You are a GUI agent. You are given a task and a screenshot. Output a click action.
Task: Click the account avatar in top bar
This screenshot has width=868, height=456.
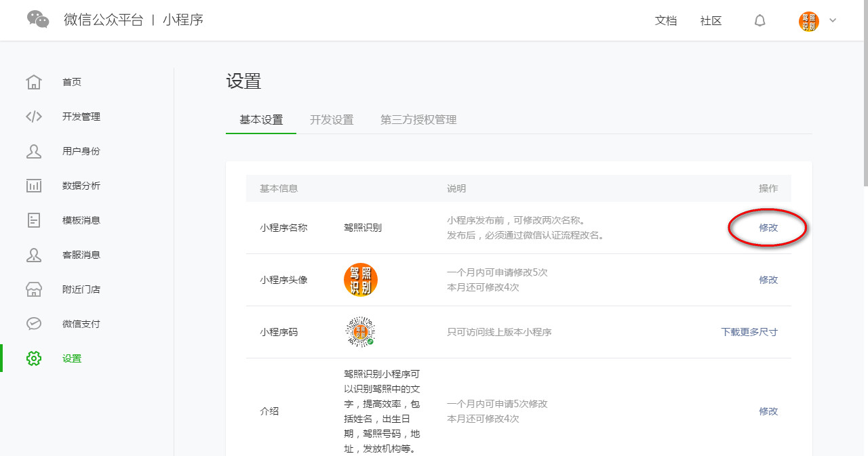tap(808, 21)
